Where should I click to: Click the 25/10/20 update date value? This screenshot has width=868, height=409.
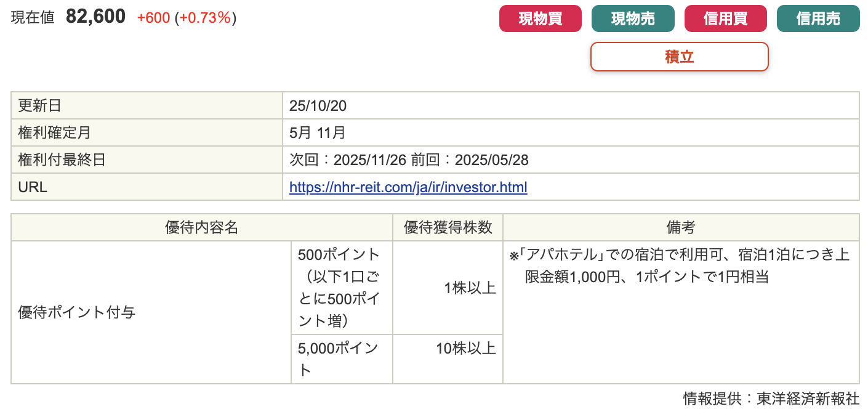(318, 106)
